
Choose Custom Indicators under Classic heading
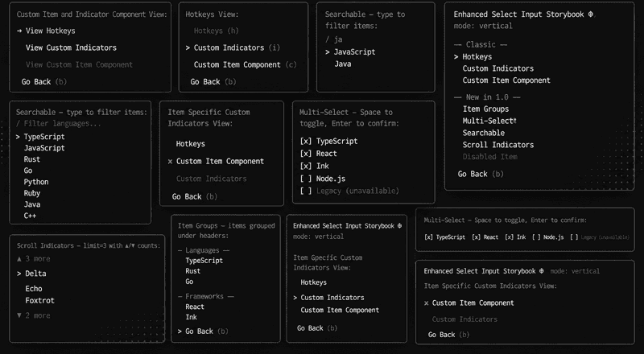click(x=498, y=68)
